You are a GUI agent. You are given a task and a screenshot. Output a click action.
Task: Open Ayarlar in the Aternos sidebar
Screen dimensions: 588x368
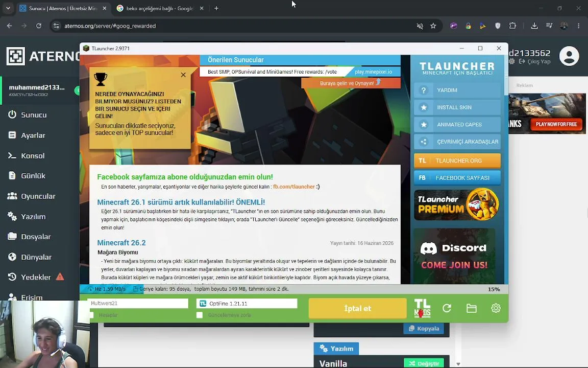tap(33, 135)
